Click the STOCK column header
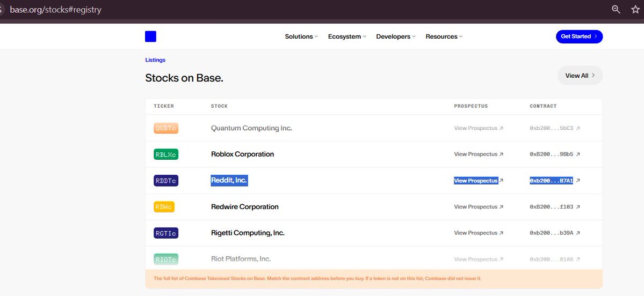 pos(219,106)
